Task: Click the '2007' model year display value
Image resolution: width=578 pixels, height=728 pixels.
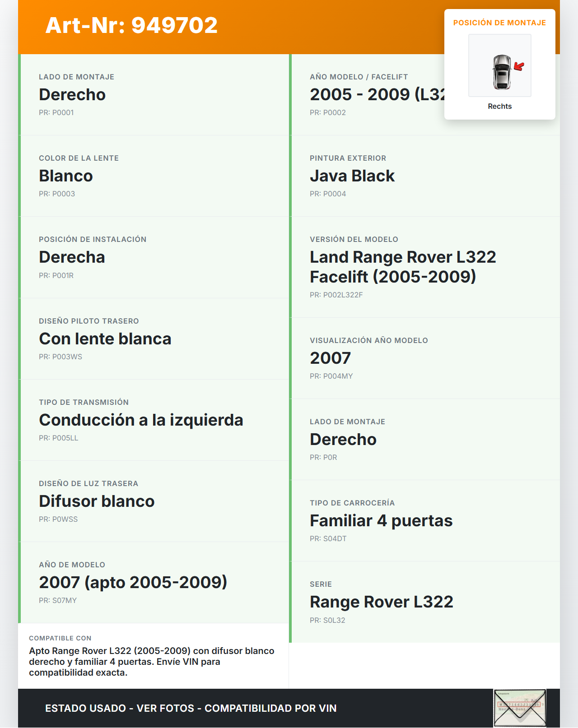Action: [330, 358]
